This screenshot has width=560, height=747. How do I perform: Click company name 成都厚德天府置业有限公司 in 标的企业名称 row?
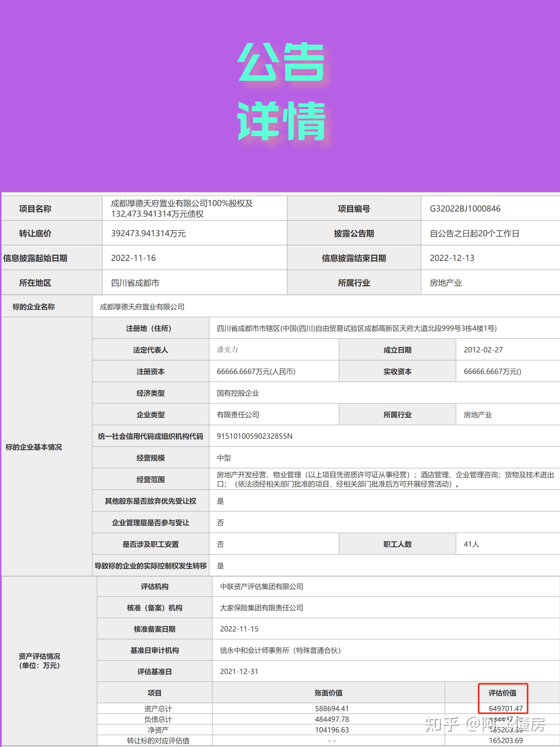(142, 307)
